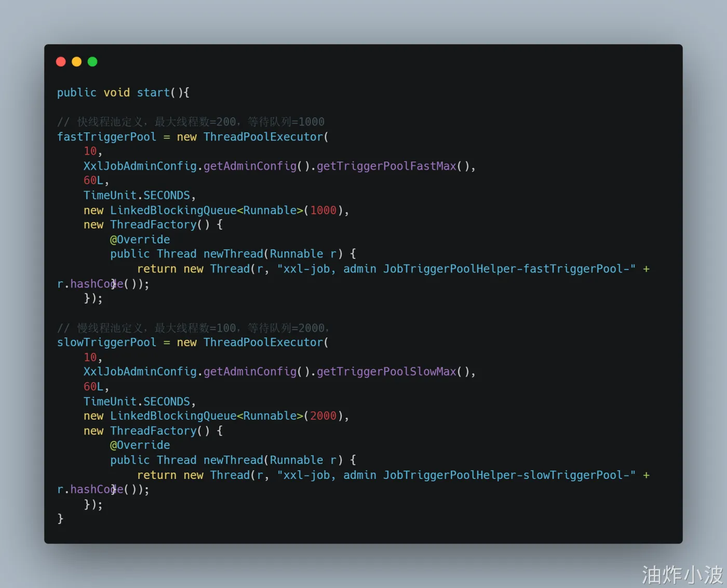727x588 pixels.
Task: Click the comment mentioning 最大线程数=200
Action: [x=191, y=122]
